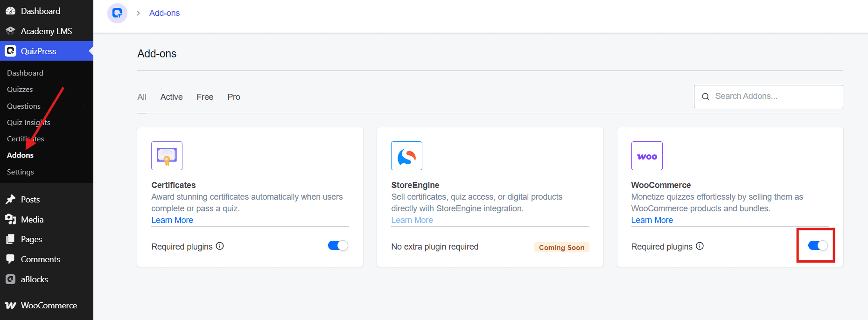Screen dimensions: 868x320
Task: Click the Certificates addon title
Action: (174, 185)
